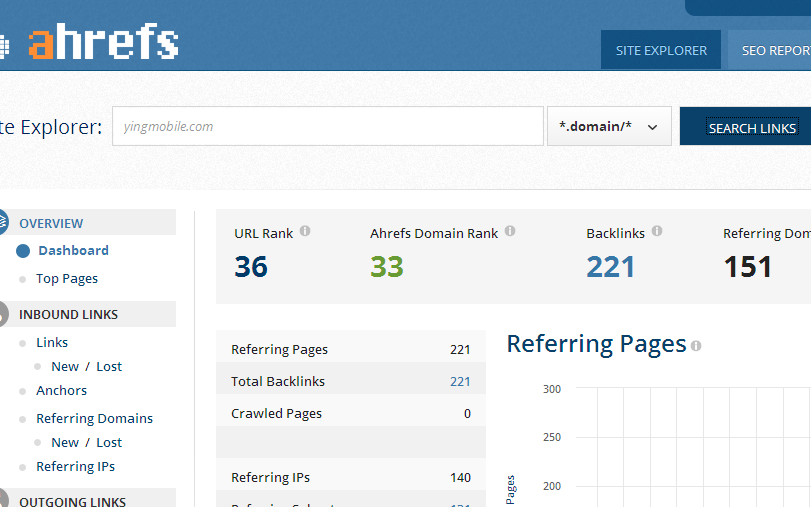This screenshot has width=811, height=507.
Task: Open New under Referring Domains
Action: [x=65, y=443]
